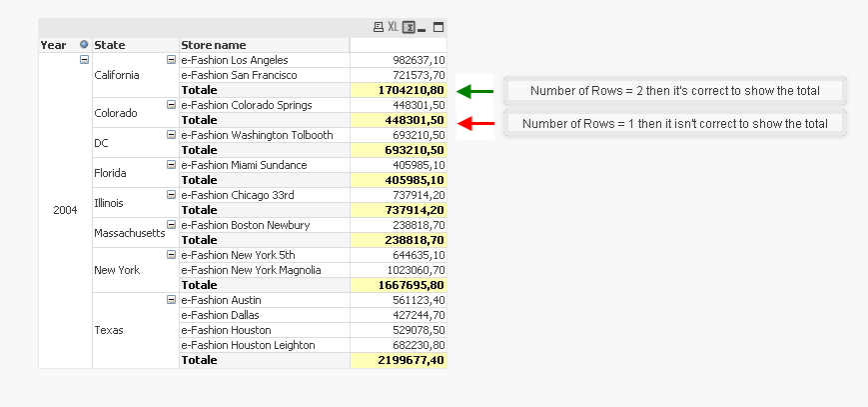The width and height of the screenshot is (868, 407).
Task: Click the sigma fast-change chart icon
Action: (x=408, y=27)
